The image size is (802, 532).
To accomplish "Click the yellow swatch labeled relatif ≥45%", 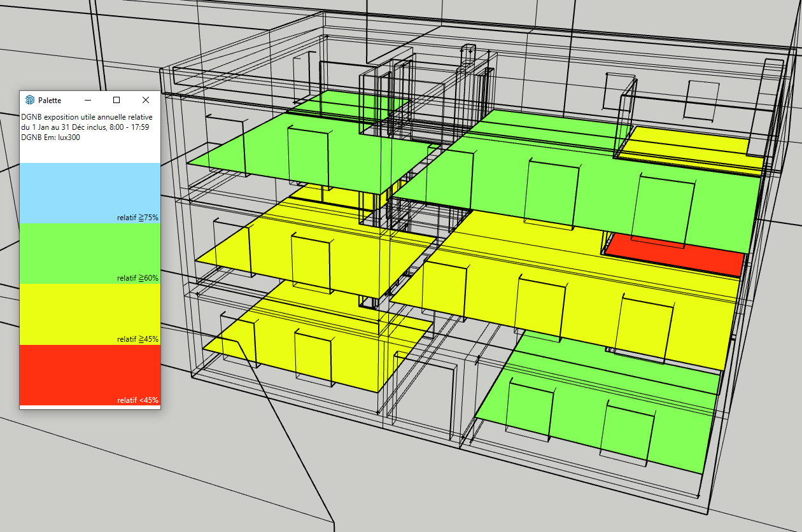I will tap(90, 314).
